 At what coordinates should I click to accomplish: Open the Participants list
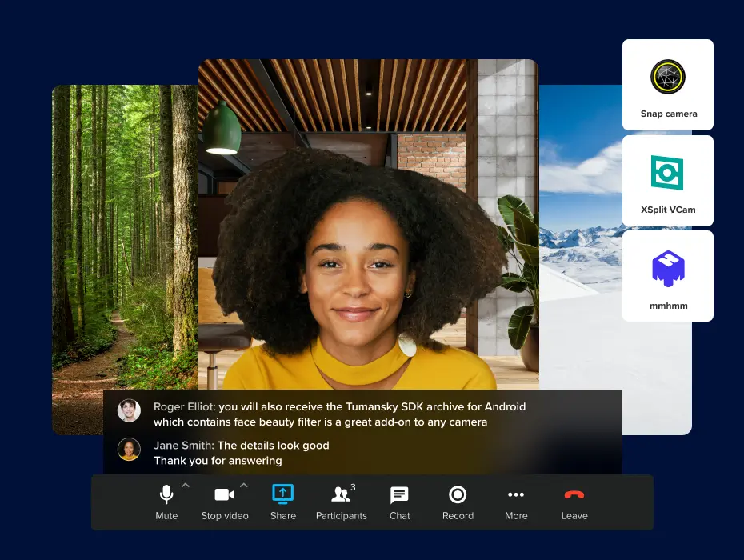pos(342,494)
